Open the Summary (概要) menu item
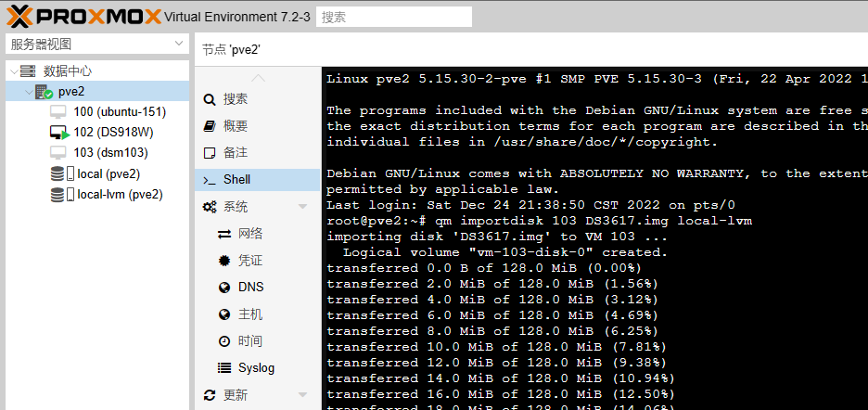 click(x=258, y=126)
